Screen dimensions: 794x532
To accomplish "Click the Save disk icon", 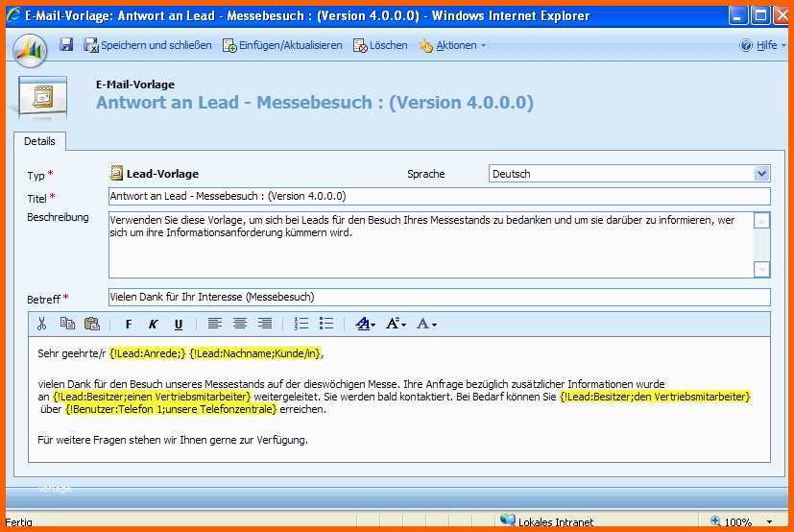I will pos(66,45).
